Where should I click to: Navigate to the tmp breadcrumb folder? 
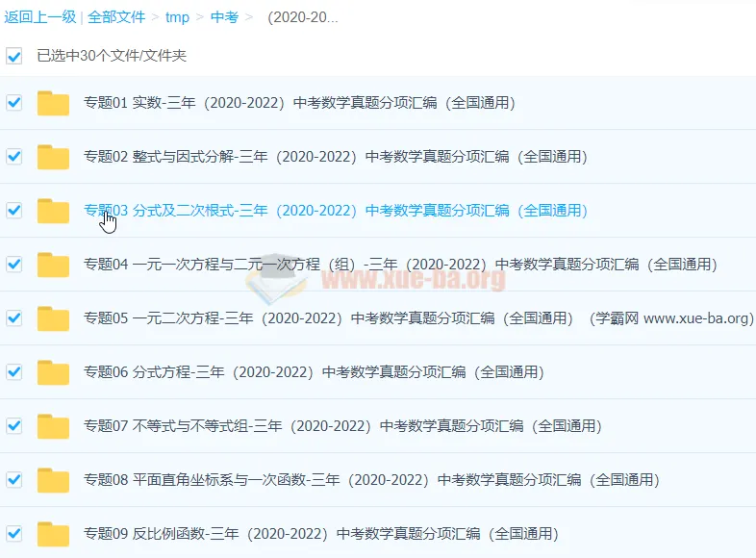[177, 17]
